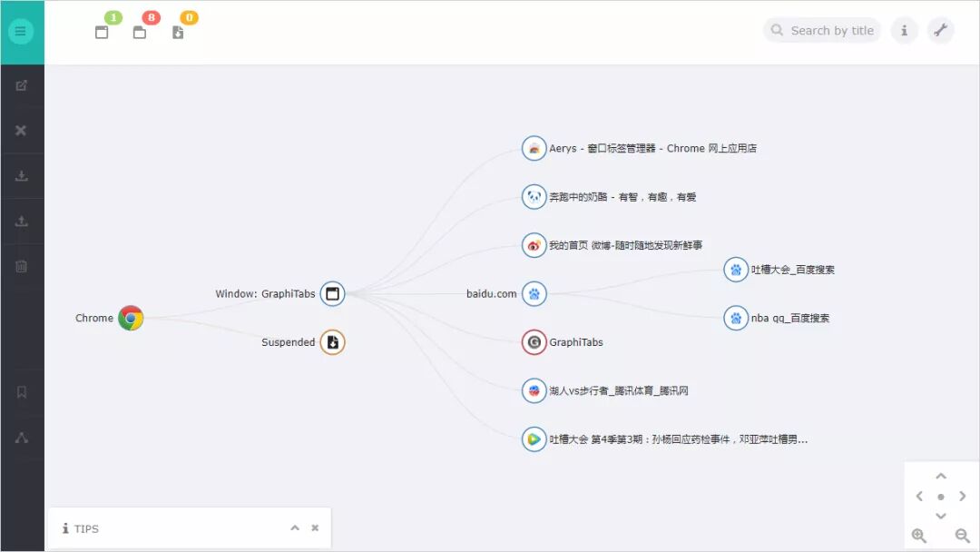
Task: Click the baidu.com group node
Action: click(534, 293)
